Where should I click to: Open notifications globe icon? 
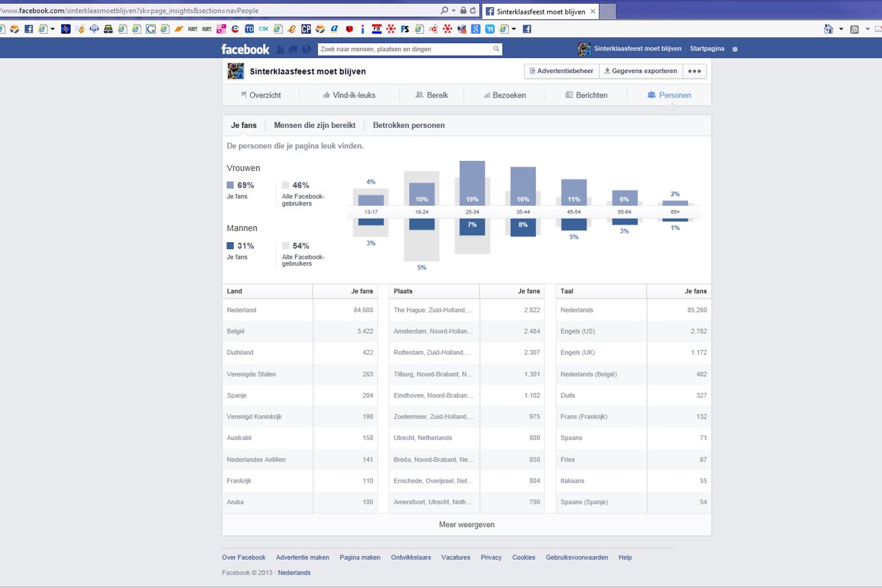(307, 49)
